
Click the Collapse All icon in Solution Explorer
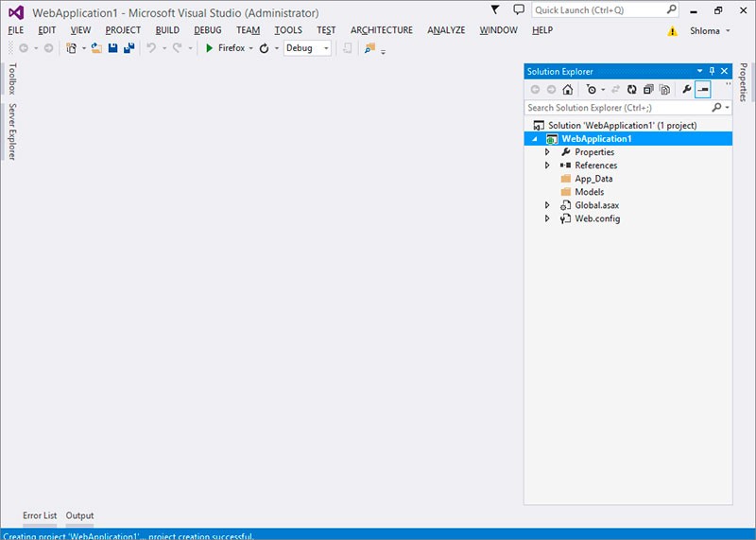648,89
